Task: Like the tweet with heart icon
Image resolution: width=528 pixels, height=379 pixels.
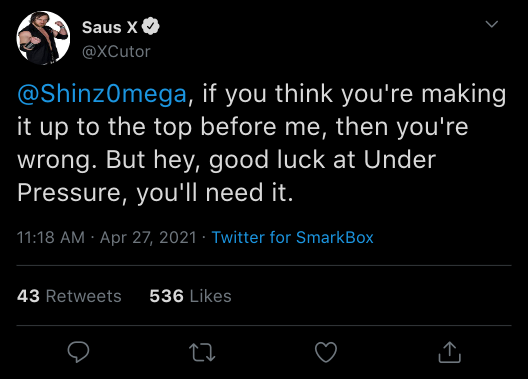Action: coord(326,352)
